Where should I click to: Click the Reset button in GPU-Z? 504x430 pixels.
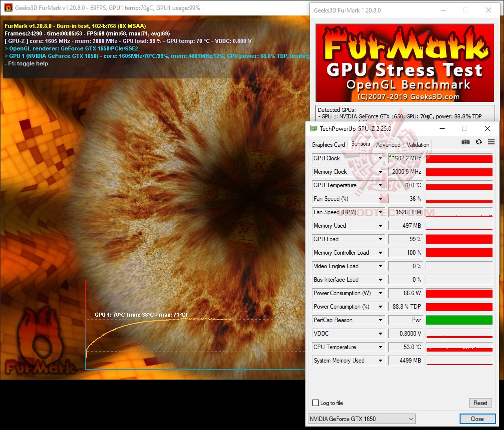pyautogui.click(x=480, y=403)
